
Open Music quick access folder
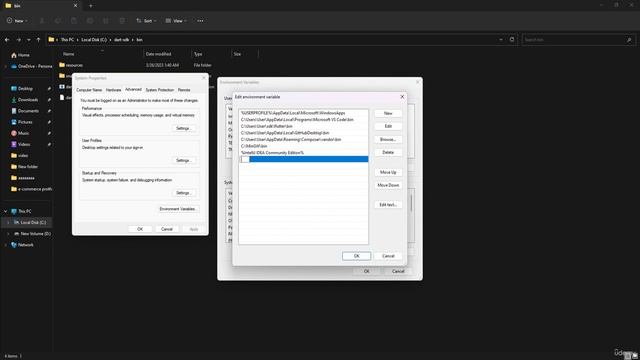point(20,133)
